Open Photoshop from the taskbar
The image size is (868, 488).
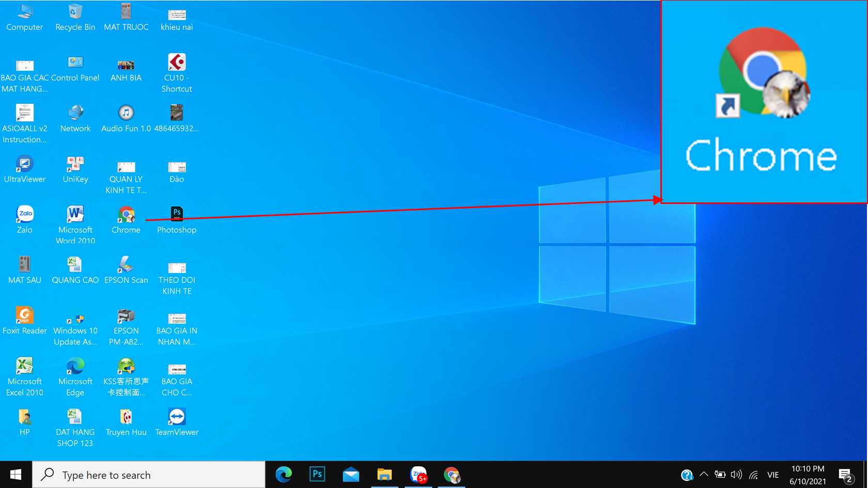pyautogui.click(x=317, y=475)
